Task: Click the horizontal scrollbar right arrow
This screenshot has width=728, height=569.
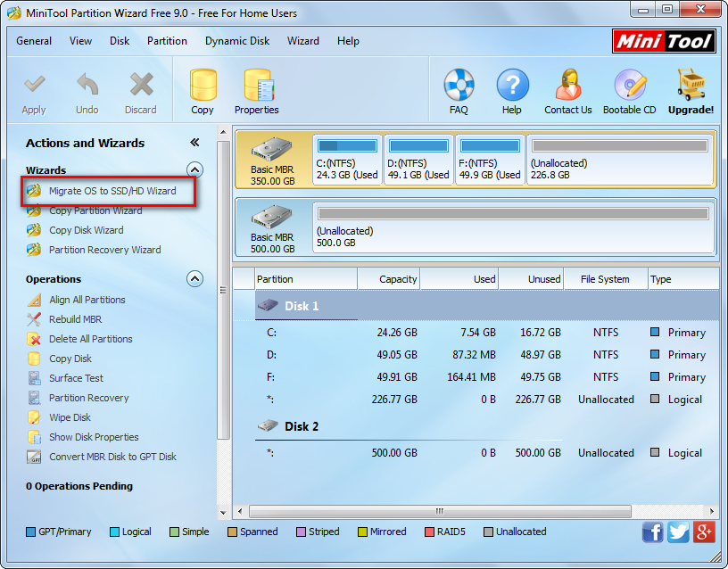Action: pos(712,511)
